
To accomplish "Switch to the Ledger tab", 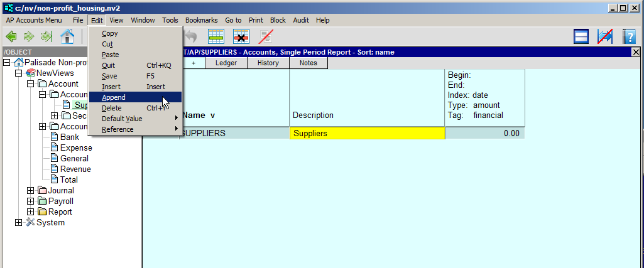I will click(226, 63).
